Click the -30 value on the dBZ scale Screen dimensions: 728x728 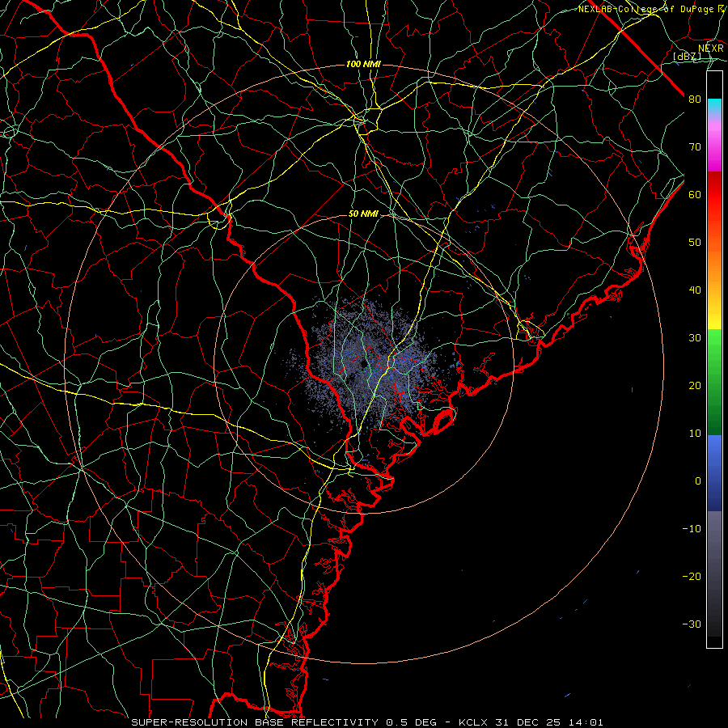(692, 624)
